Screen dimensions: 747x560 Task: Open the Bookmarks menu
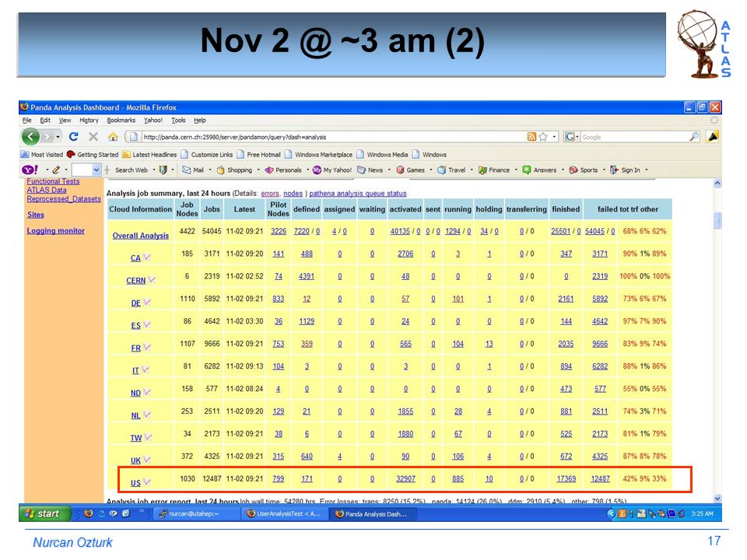121,120
